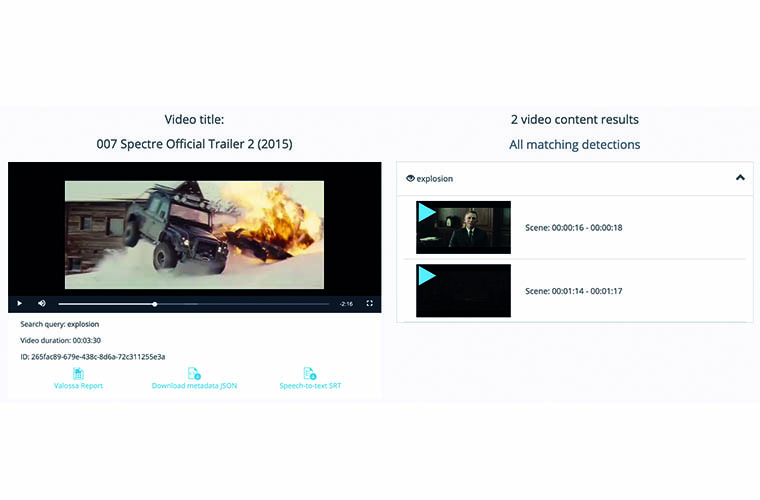Click the Download metadata JSON icon
The height and width of the screenshot is (500, 760).
(194, 374)
